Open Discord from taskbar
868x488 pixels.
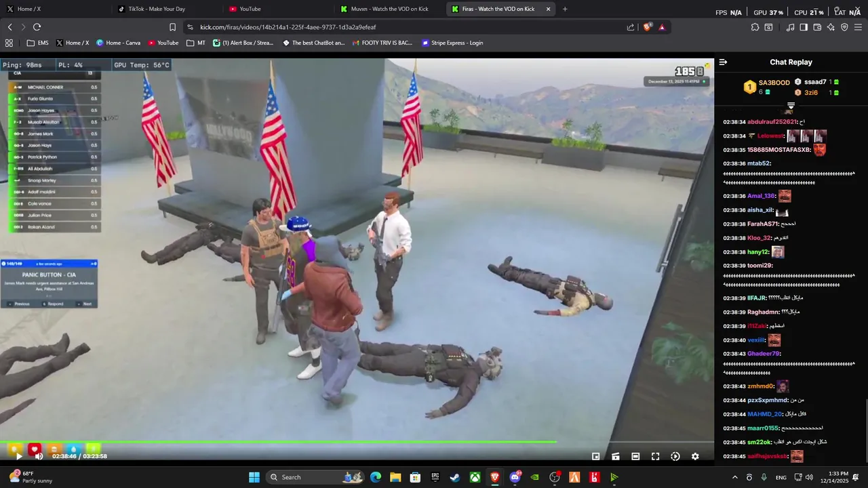515,477
